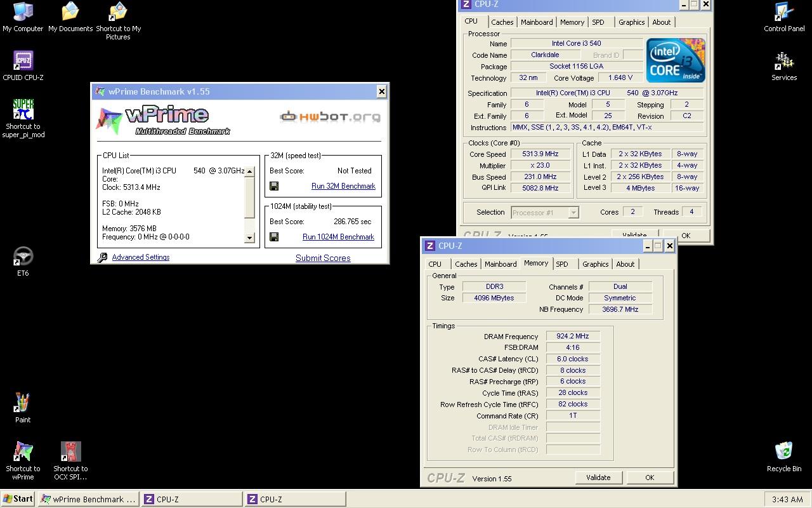The width and height of the screenshot is (812, 508).
Task: Open About tab in CPU-Z Memory window
Action: [x=625, y=264]
